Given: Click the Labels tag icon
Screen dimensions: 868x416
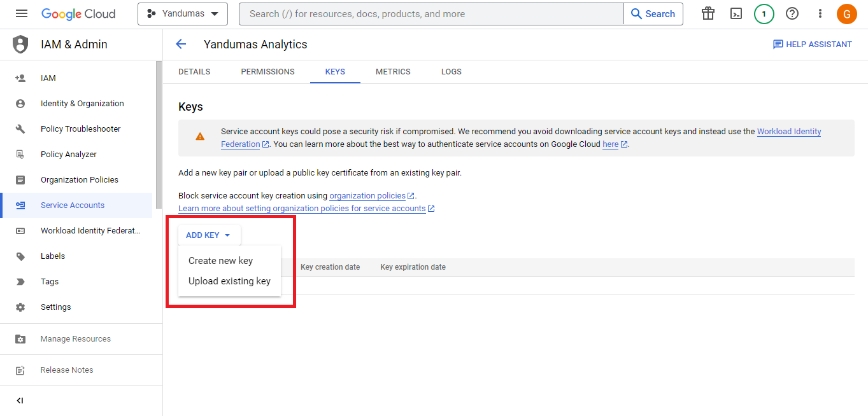Looking at the screenshot, I should [x=20, y=256].
